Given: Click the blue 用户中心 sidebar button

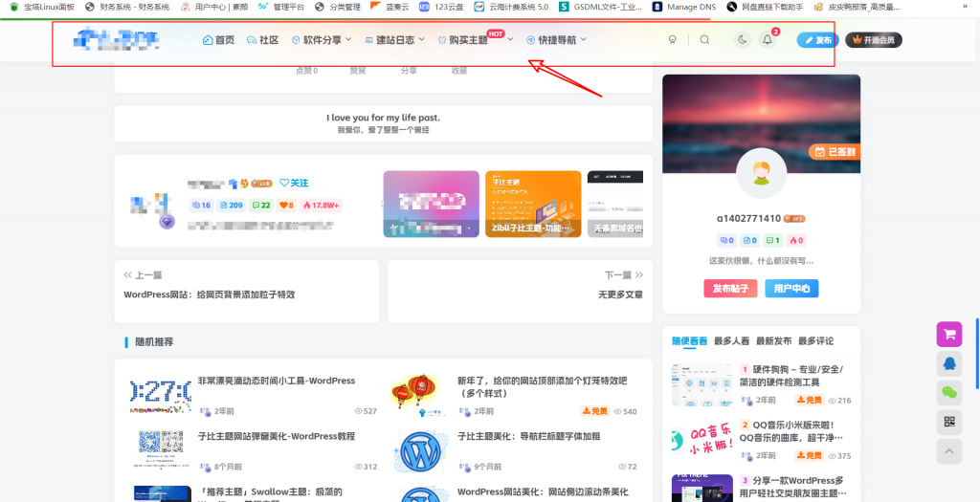Looking at the screenshot, I should 791,289.
